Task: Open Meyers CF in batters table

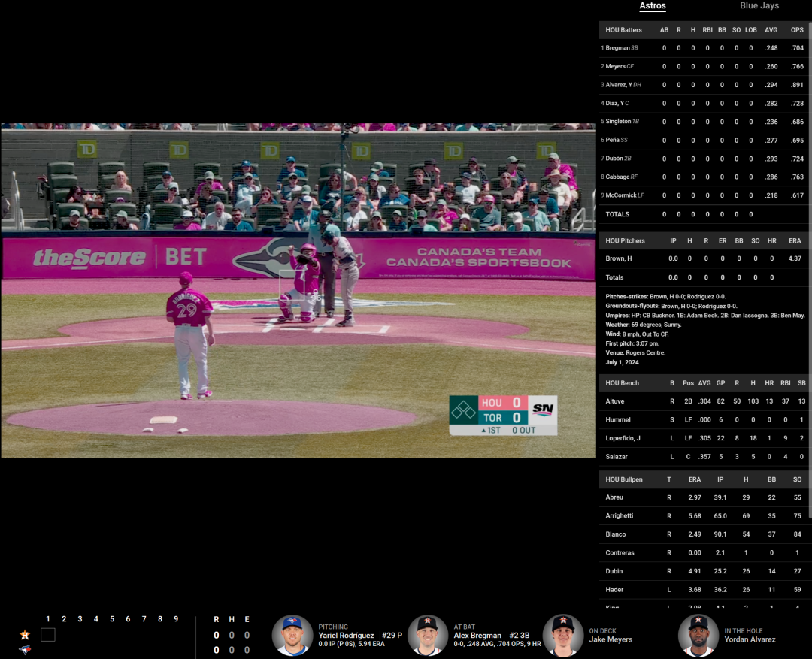Action: click(703, 66)
